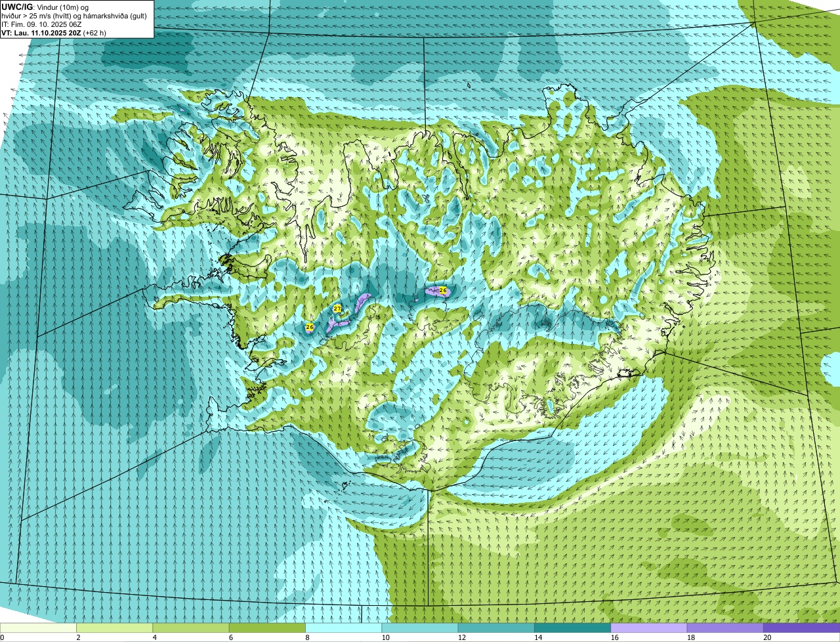The height and width of the screenshot is (642, 840).
Task: Click the legend scale number '0'
Action: (2, 637)
